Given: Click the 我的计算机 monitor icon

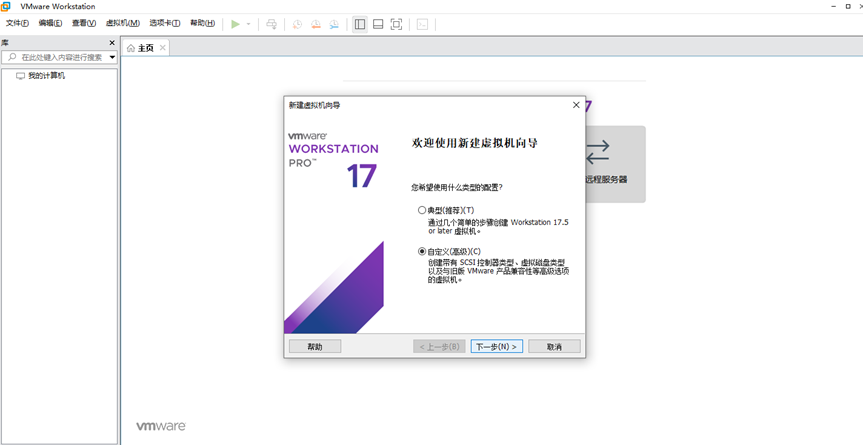Looking at the screenshot, I should [20, 76].
